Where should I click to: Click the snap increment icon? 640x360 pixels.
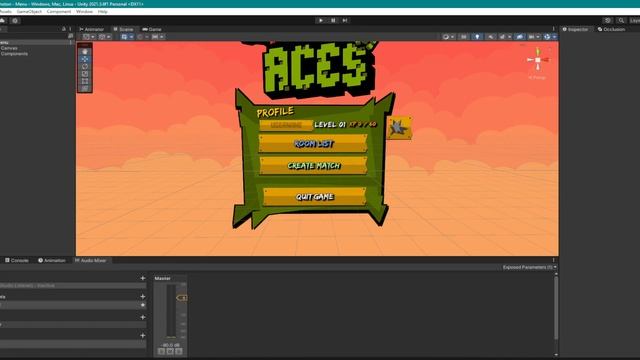(x=140, y=37)
